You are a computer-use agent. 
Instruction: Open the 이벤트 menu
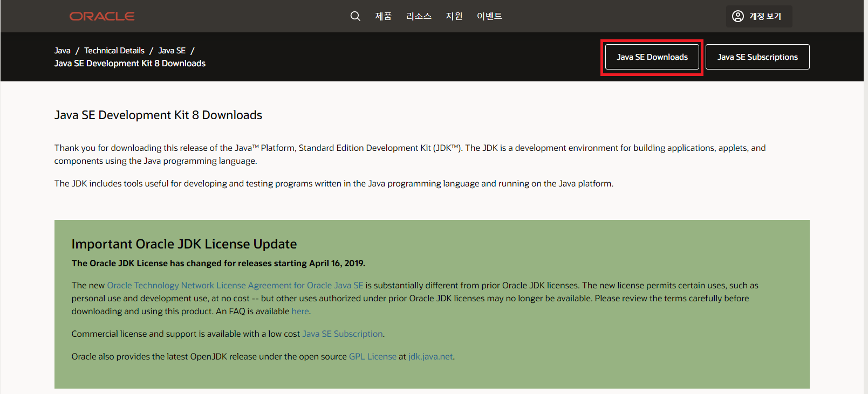pos(489,16)
